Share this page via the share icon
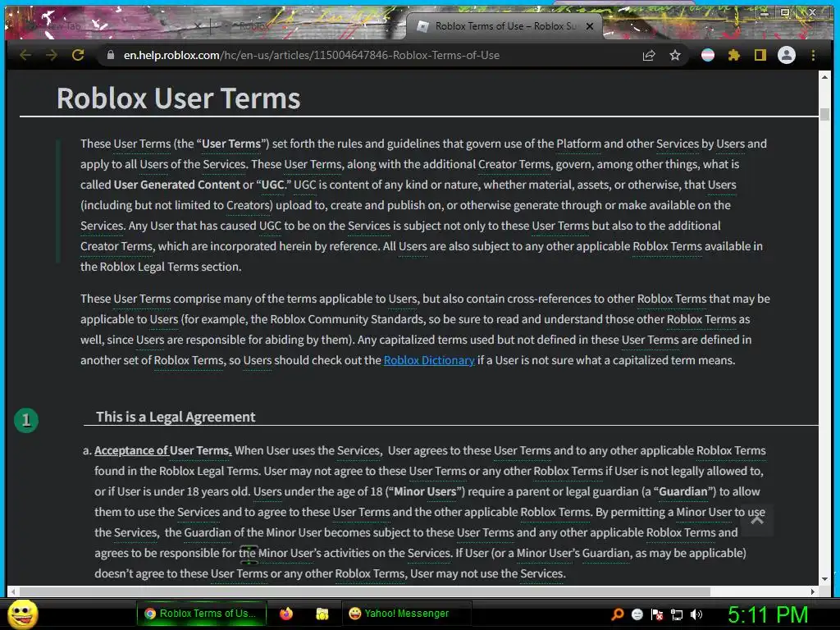 (649, 55)
